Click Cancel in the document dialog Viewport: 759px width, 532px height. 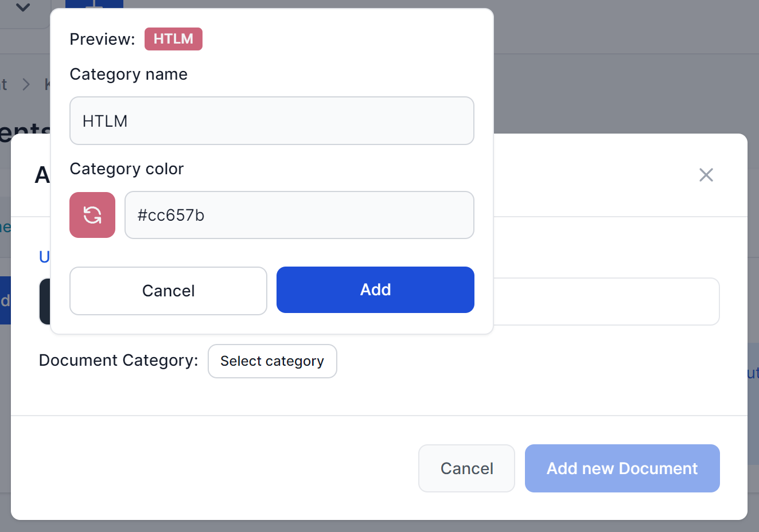[466, 468]
